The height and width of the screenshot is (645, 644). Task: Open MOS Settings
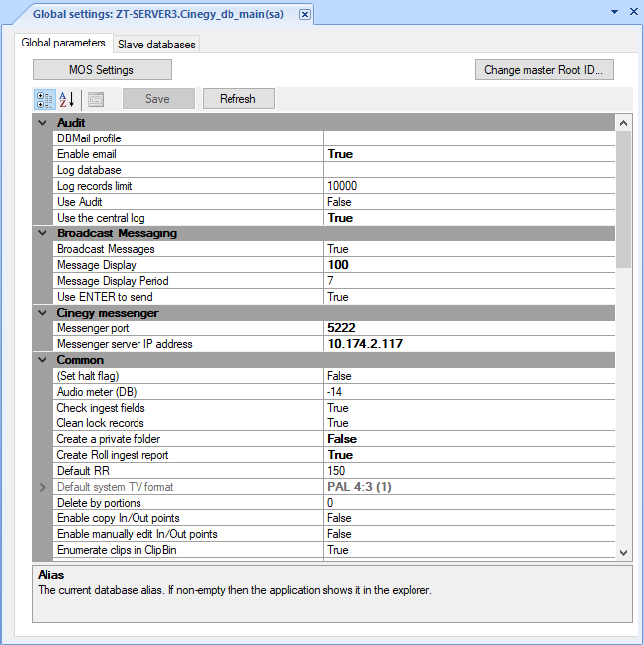pos(102,70)
